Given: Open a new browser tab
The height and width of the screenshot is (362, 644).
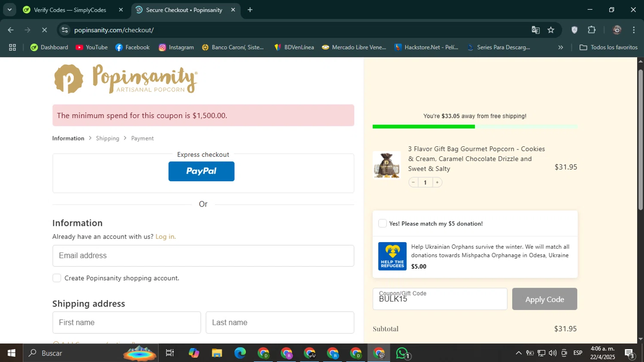Looking at the screenshot, I should click(250, 10).
